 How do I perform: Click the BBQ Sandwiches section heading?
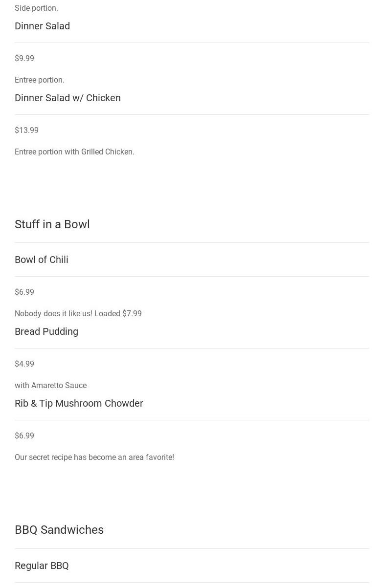click(59, 530)
